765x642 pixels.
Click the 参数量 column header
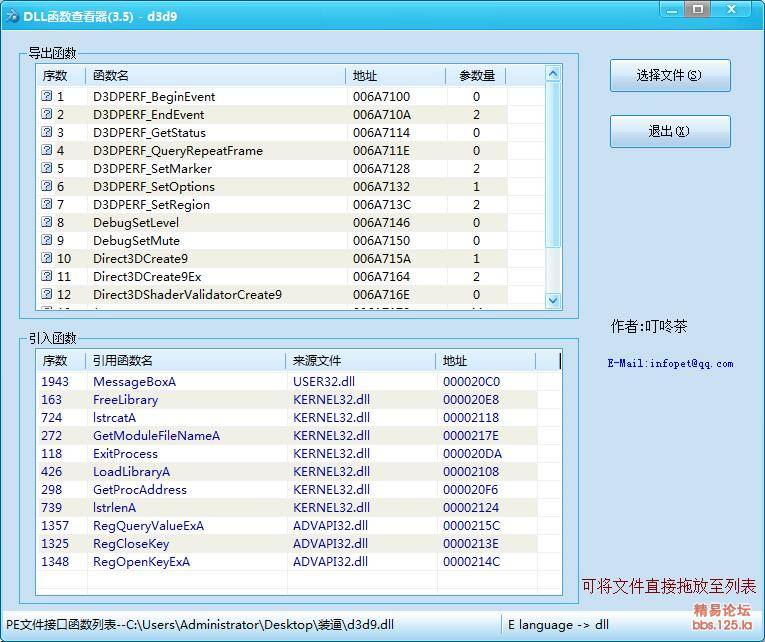(476, 76)
